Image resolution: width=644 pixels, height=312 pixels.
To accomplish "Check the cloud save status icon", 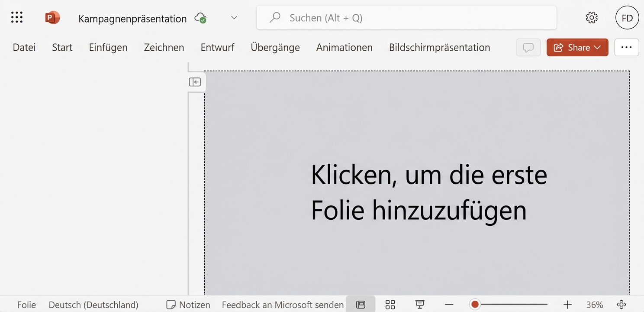I will [200, 18].
